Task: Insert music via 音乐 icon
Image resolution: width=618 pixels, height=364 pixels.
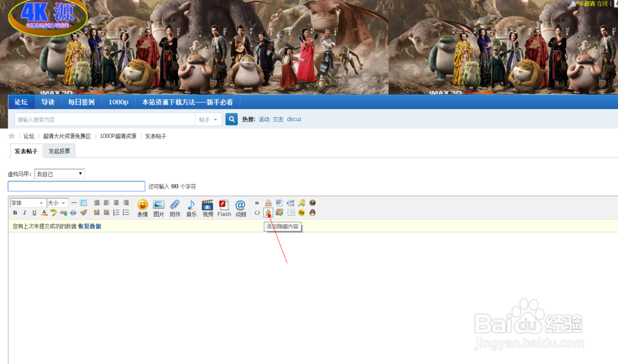Action: point(191,208)
